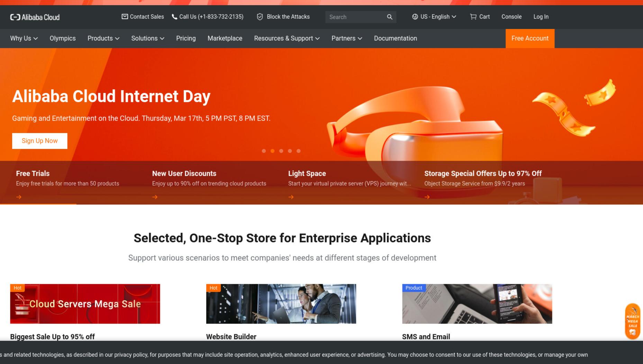
Task: Click the Sign Up Now button
Action: click(40, 141)
